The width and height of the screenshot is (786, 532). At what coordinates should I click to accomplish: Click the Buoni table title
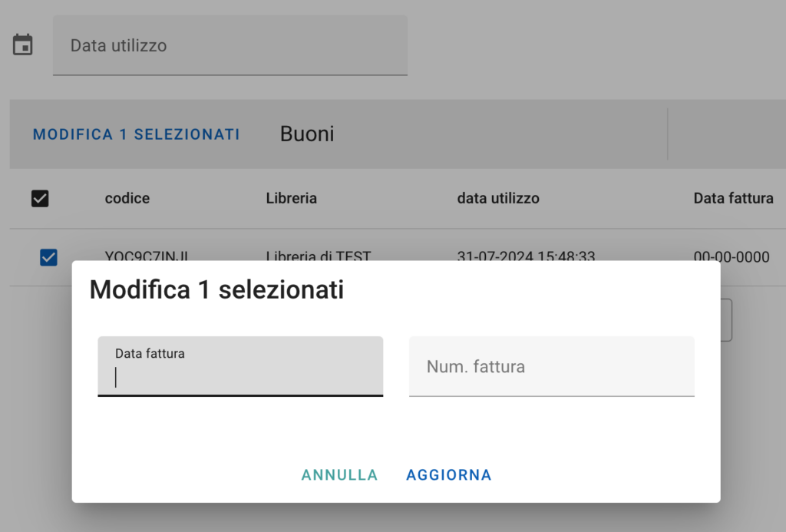pyautogui.click(x=307, y=134)
